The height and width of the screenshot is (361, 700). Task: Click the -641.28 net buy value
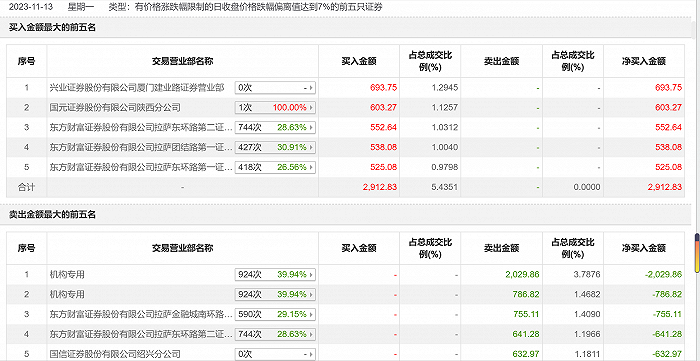tap(667, 334)
